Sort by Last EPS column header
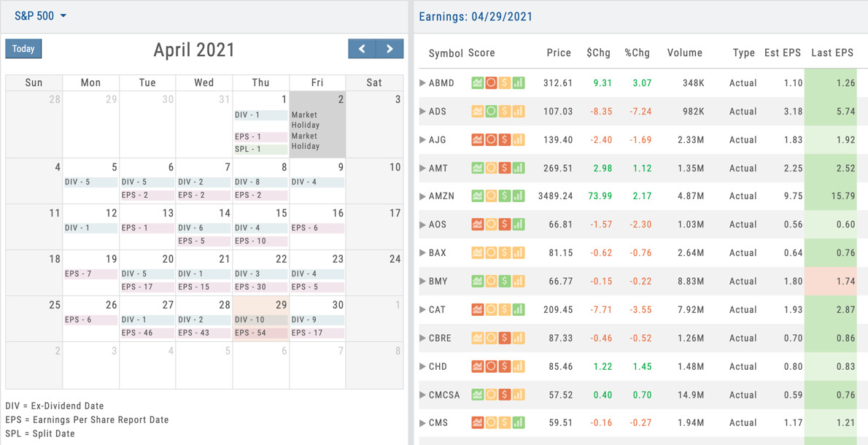The width and height of the screenshot is (868, 445). (832, 53)
